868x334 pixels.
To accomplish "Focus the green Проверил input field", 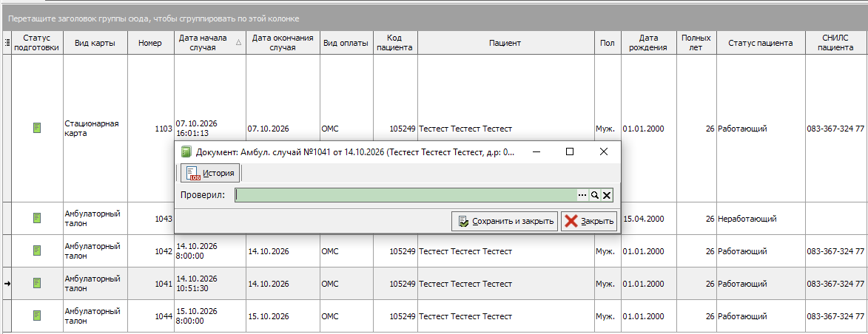I will 406,195.
